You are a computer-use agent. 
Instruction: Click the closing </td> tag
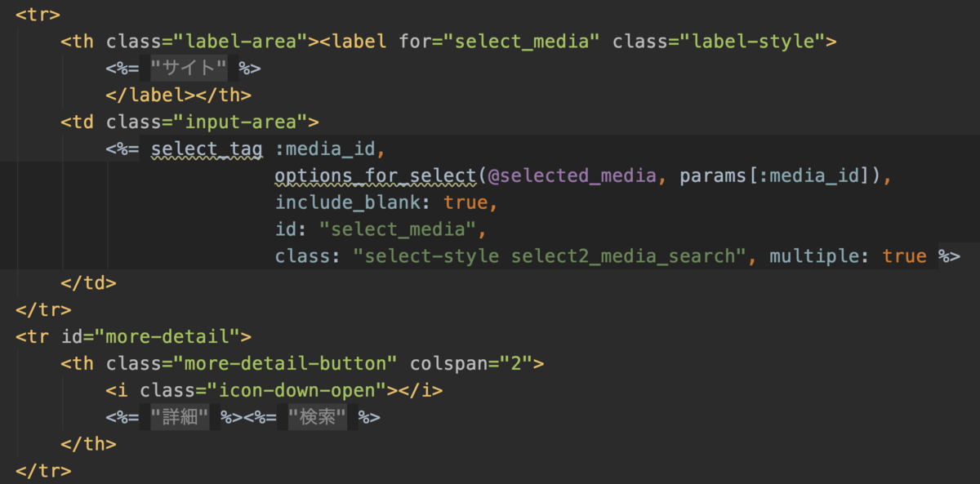[88, 283]
